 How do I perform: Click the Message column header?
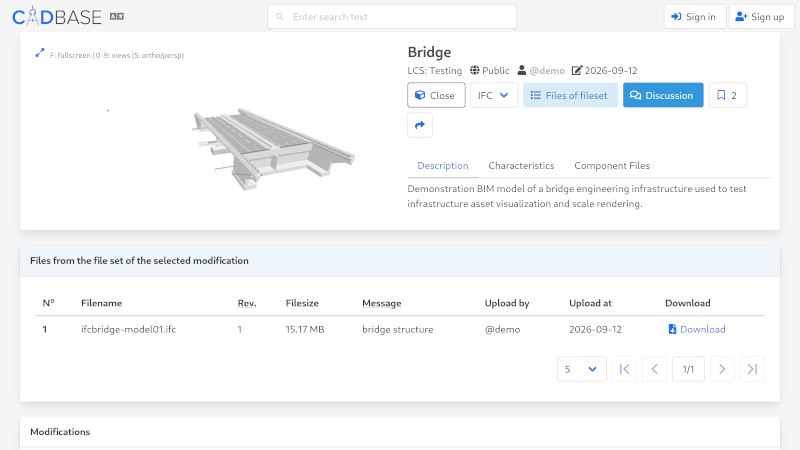382,303
